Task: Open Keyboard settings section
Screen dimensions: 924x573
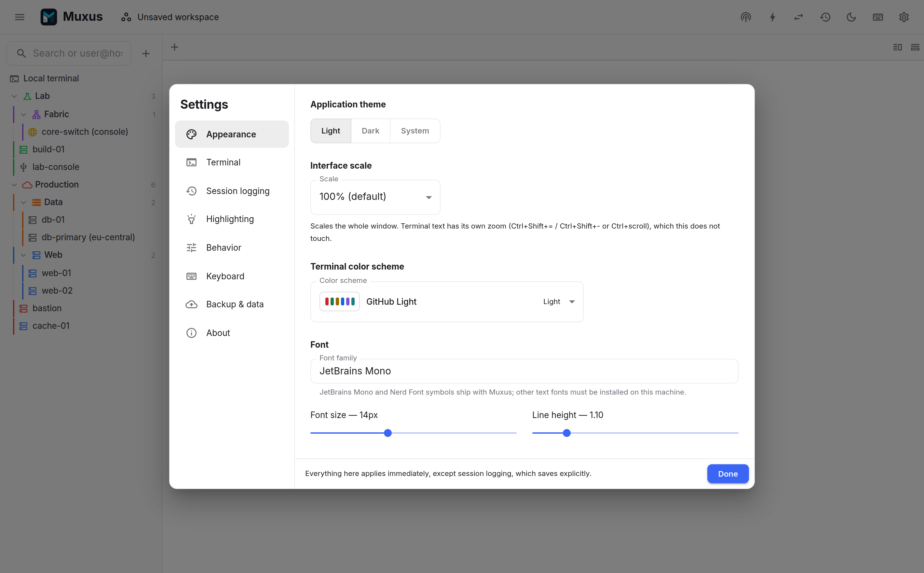Action: tap(232, 276)
